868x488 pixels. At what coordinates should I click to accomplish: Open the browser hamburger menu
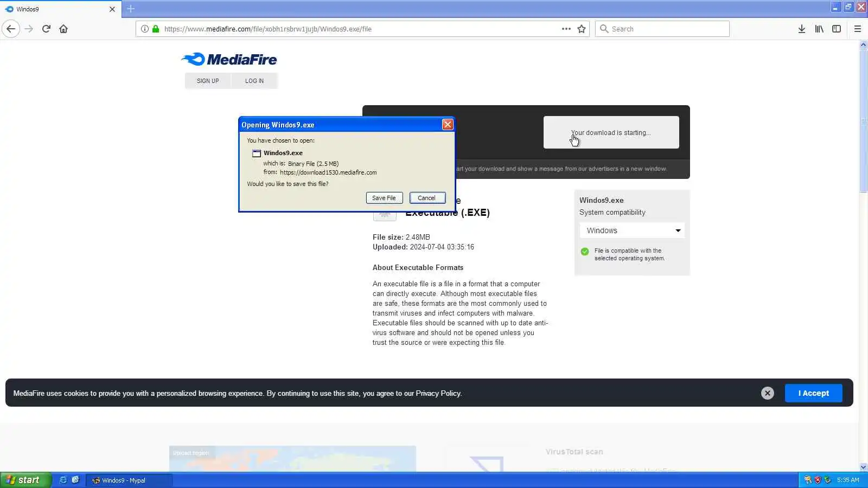[858, 29]
